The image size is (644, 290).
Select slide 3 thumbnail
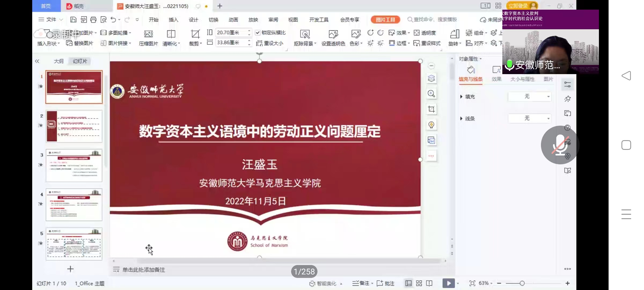tap(74, 165)
